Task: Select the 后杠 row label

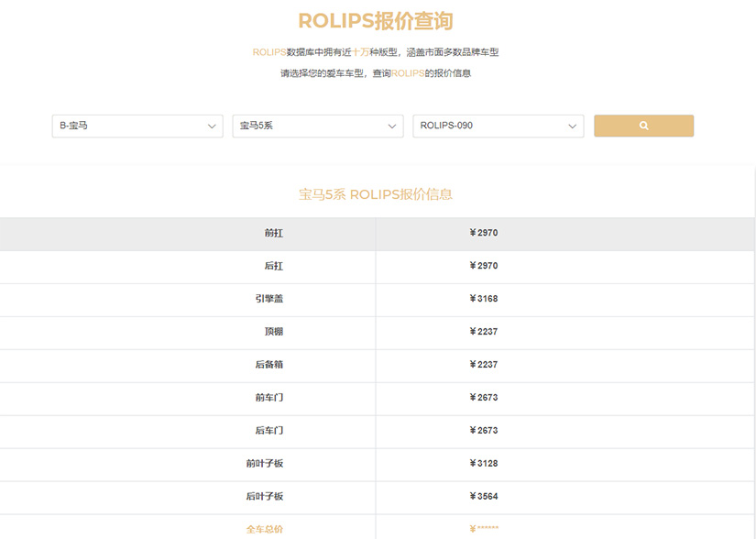Action: point(273,266)
